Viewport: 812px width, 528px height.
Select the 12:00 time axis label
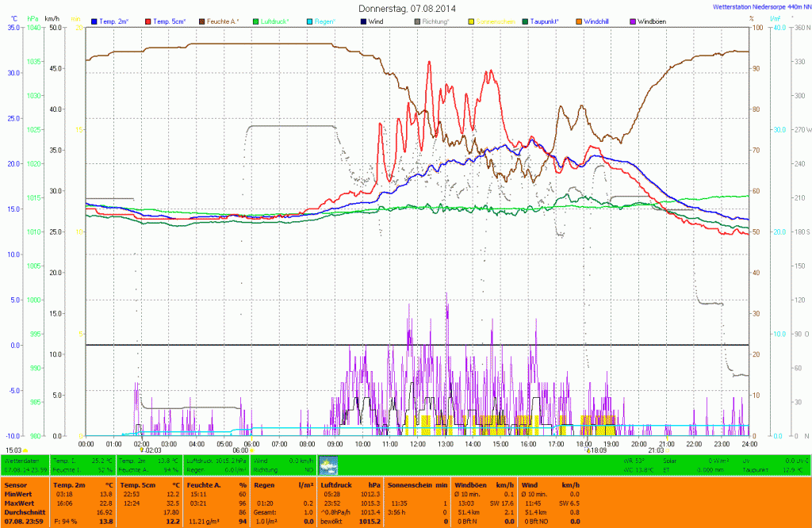pos(418,444)
